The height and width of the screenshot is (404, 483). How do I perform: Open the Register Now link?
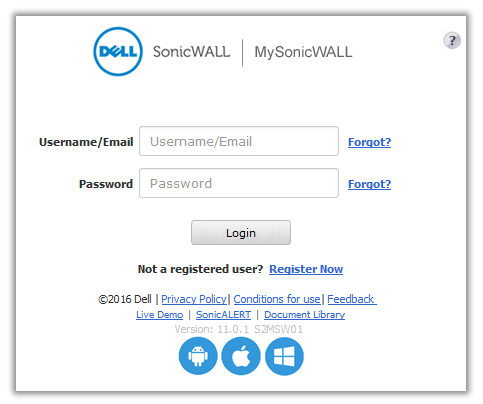pos(306,269)
